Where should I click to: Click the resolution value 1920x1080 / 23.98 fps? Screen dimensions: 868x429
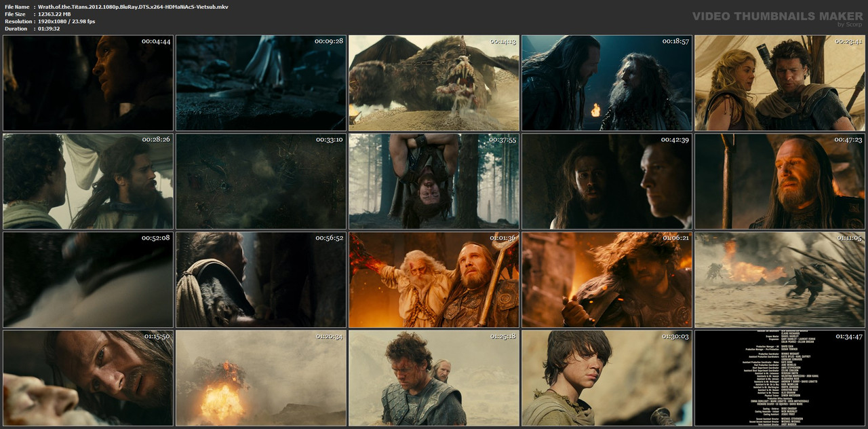point(66,22)
